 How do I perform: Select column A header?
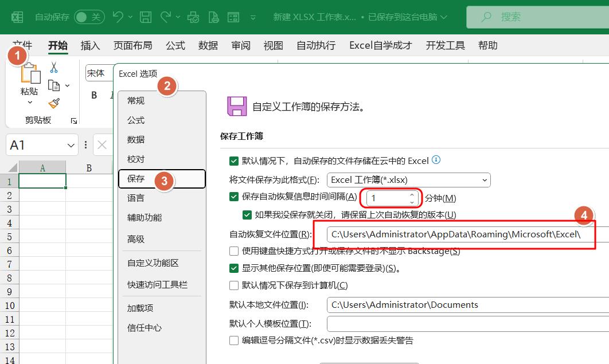coord(42,167)
